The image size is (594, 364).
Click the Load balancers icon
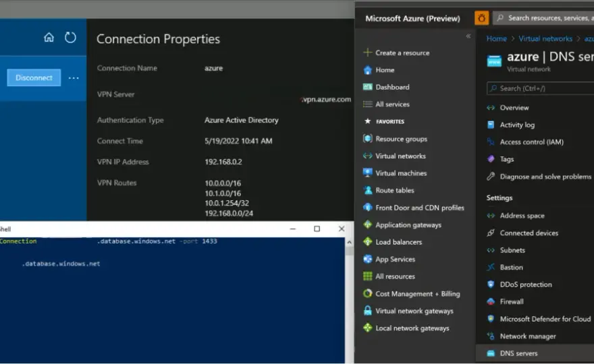point(367,242)
